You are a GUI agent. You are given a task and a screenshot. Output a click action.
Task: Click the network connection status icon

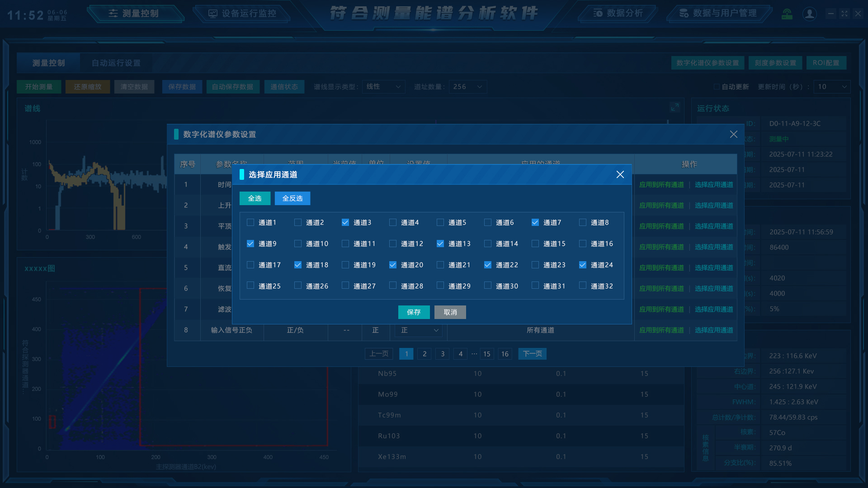[x=787, y=14]
